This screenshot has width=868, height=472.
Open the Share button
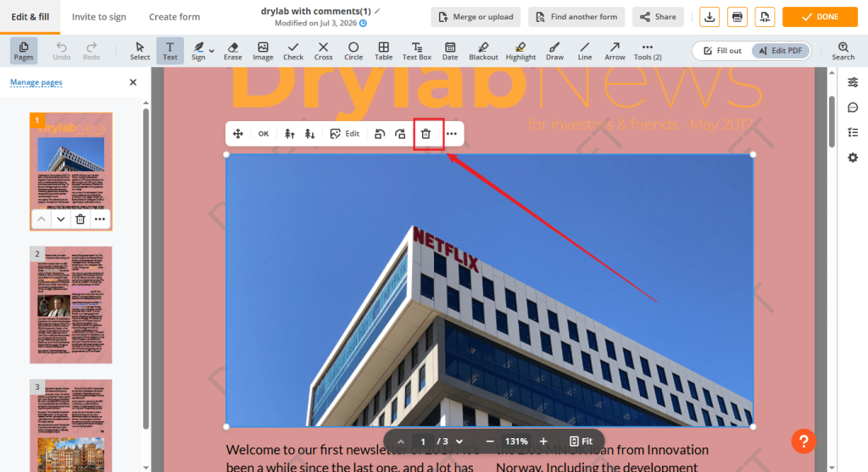coord(658,17)
